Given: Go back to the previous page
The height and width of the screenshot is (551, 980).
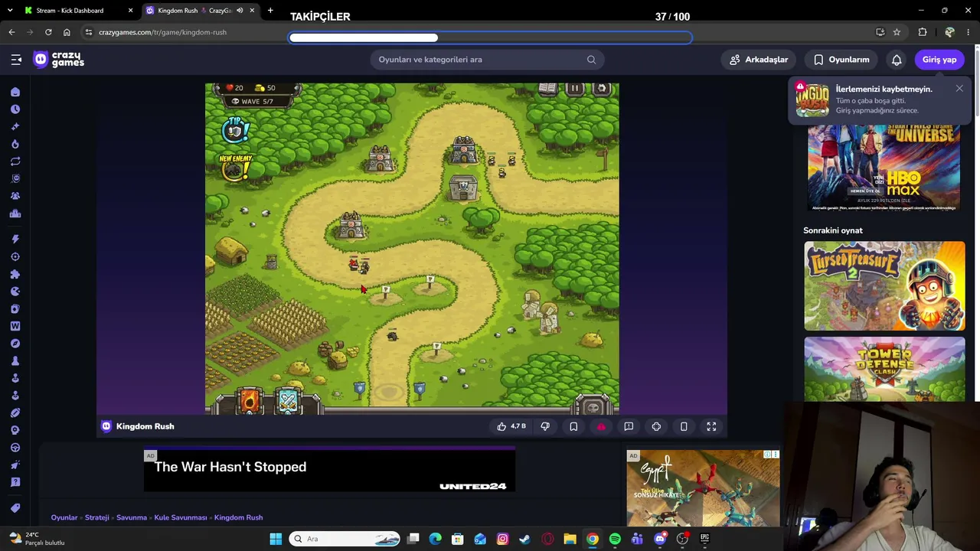Looking at the screenshot, I should pos(11,32).
